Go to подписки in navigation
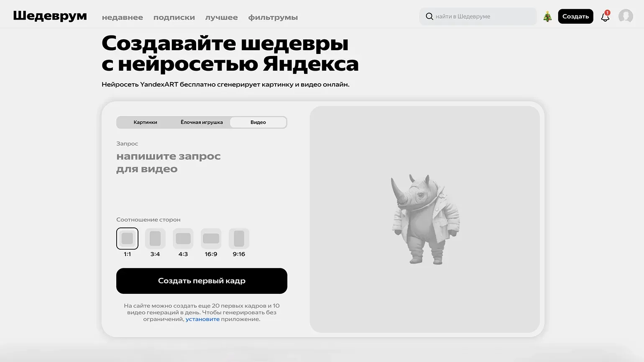This screenshot has width=644, height=362. pos(174,18)
